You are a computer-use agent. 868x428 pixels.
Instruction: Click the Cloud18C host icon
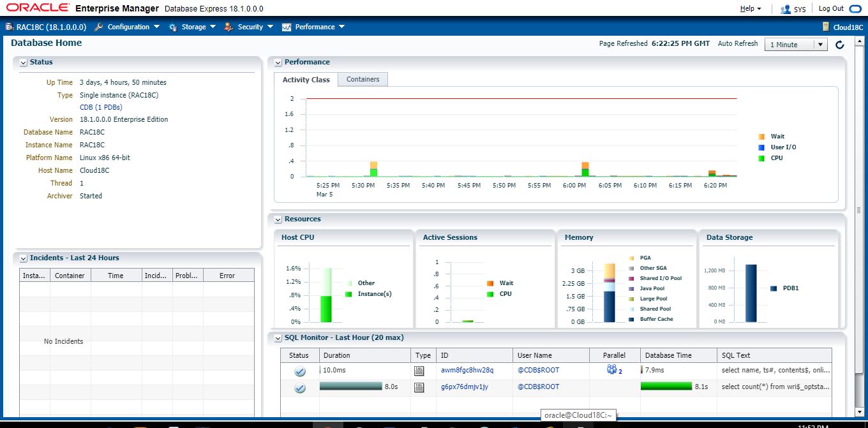[x=827, y=27]
